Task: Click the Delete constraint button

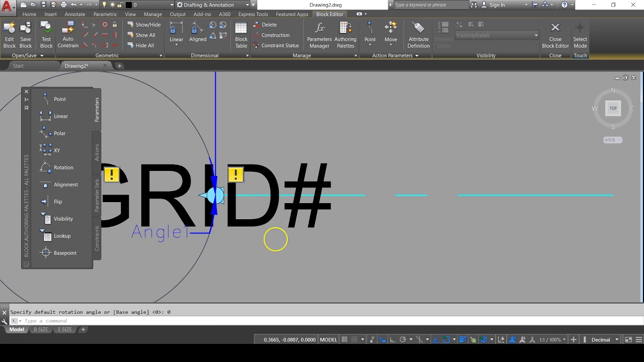Action: [265, 25]
